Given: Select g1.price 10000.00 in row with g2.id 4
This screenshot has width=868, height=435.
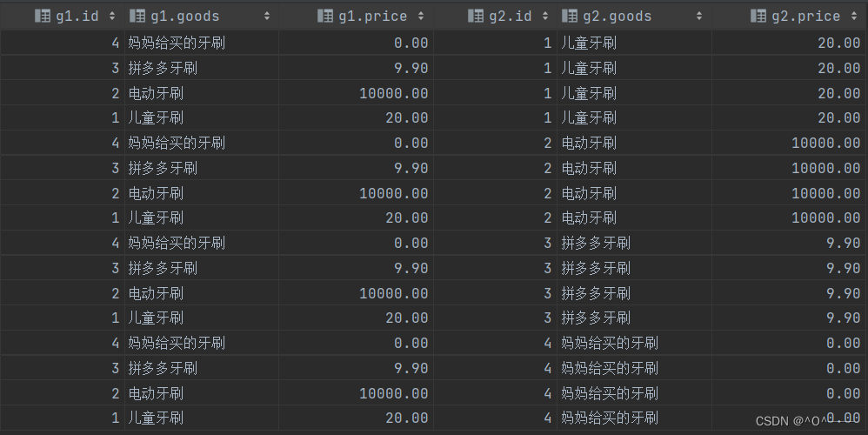Looking at the screenshot, I should [x=394, y=393].
